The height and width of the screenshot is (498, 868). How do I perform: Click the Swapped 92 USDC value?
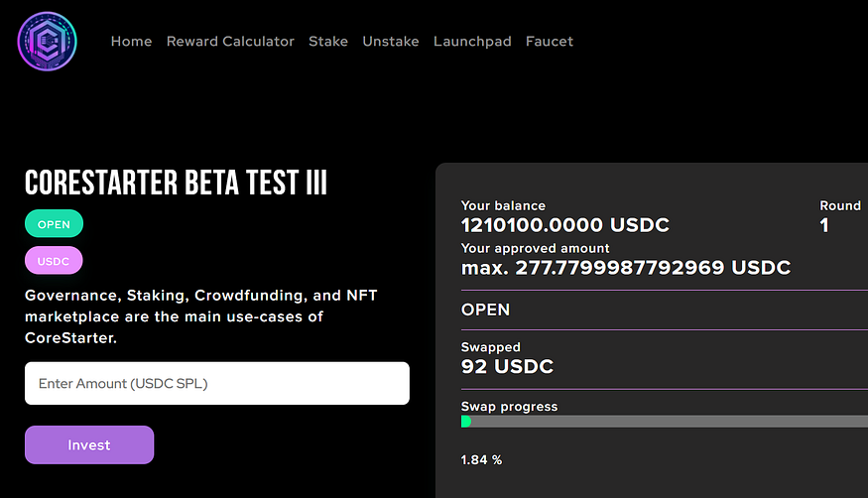coord(507,366)
